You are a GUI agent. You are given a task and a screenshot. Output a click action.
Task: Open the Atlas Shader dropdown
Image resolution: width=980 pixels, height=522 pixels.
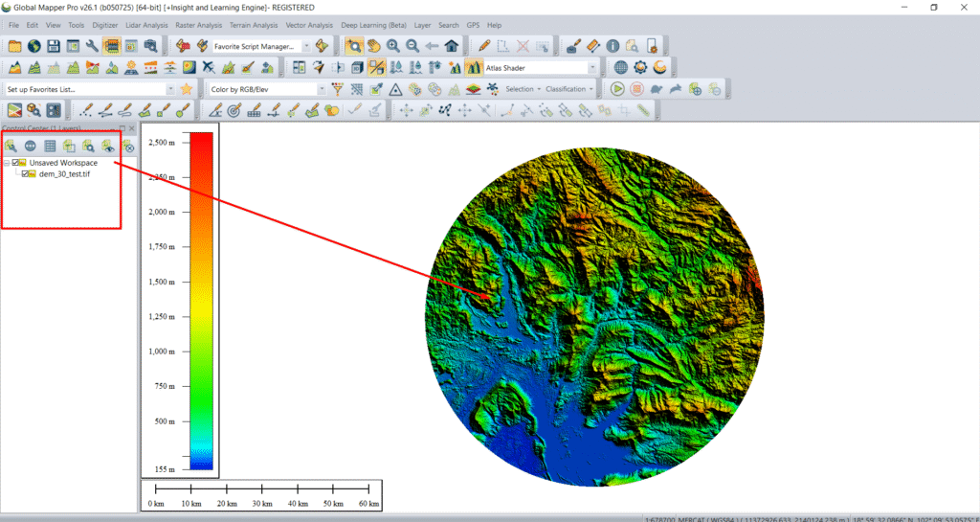591,67
